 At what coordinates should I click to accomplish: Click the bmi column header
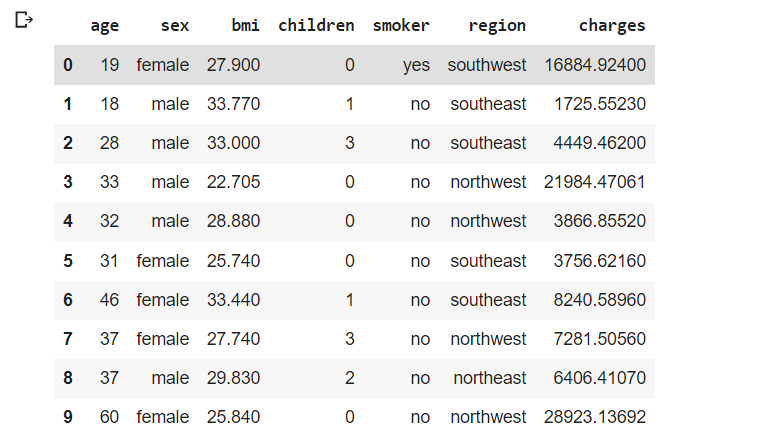click(245, 25)
